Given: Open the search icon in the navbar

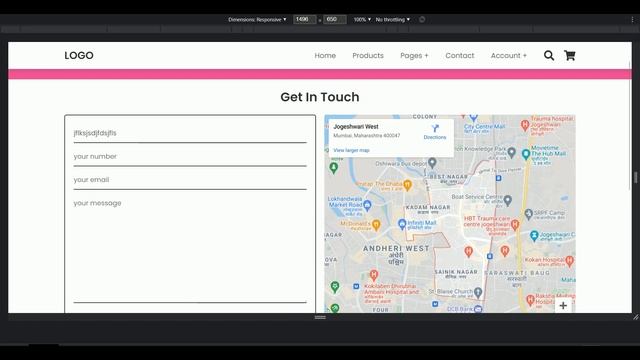Looking at the screenshot, I should point(549,56).
